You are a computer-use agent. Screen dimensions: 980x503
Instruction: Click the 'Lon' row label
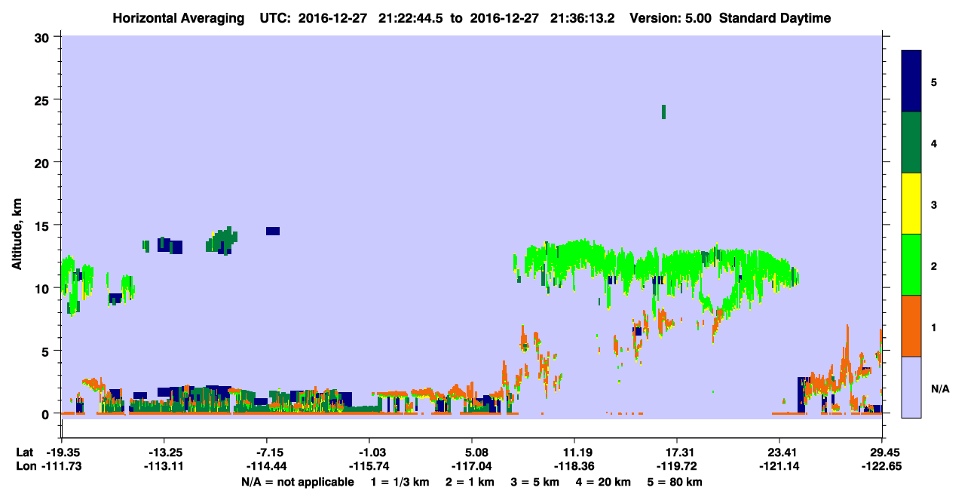point(25,466)
